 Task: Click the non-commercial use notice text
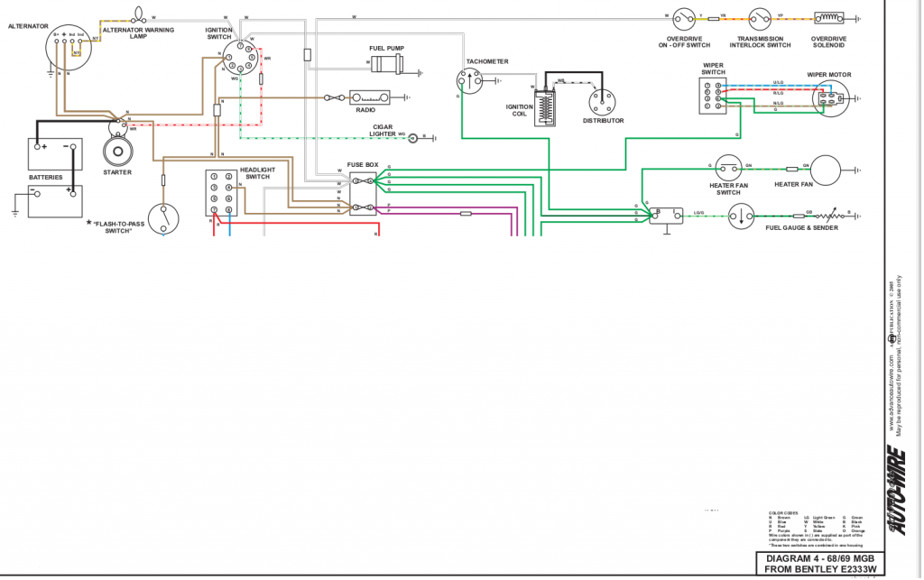pyautogui.click(x=900, y=355)
